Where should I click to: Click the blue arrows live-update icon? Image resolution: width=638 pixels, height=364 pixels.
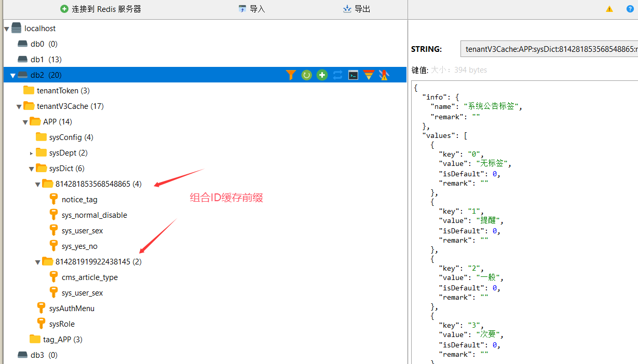338,75
